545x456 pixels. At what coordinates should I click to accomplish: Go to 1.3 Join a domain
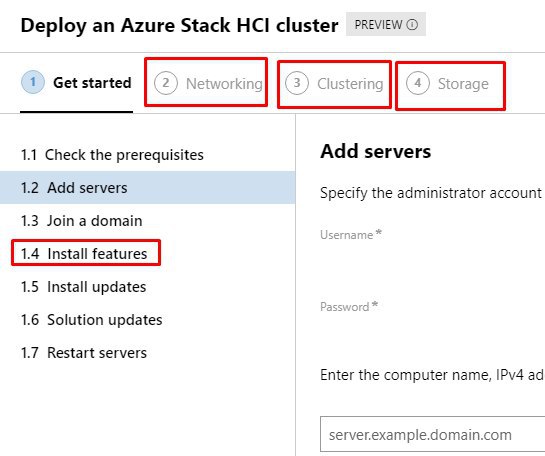81,221
